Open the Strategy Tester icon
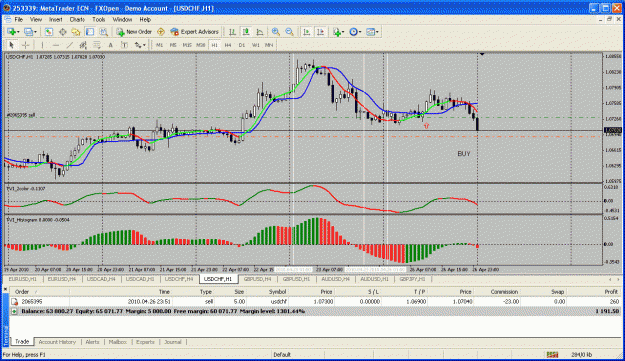The height and width of the screenshot is (361, 625). coord(103,31)
